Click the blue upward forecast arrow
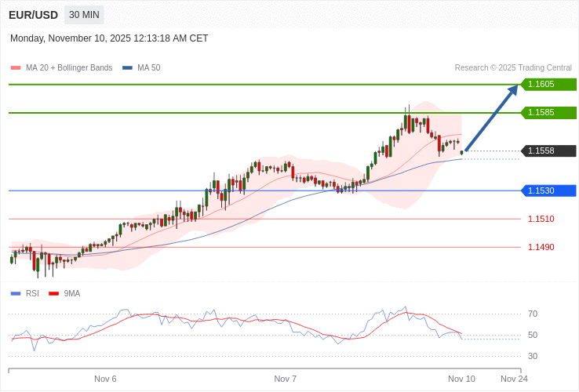This screenshot has height=392, width=579. click(492, 118)
